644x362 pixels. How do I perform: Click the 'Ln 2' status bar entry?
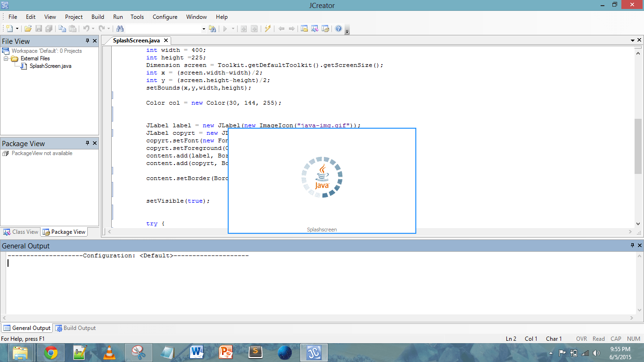point(511,339)
